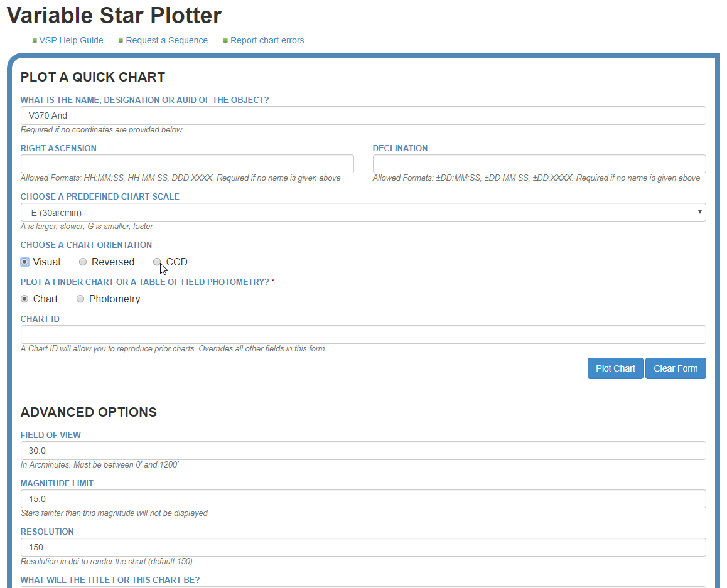The height and width of the screenshot is (588, 727).
Task: Select the Photometry radio button
Action: (80, 299)
